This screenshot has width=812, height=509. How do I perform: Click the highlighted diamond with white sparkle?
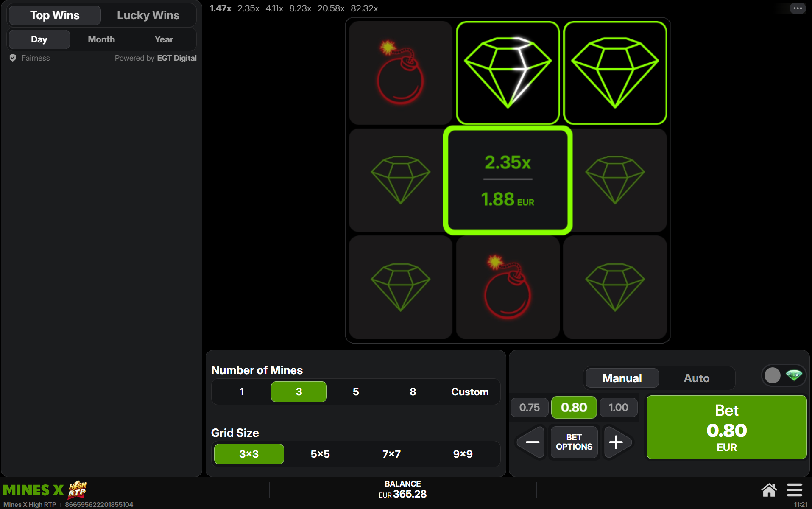(508, 73)
